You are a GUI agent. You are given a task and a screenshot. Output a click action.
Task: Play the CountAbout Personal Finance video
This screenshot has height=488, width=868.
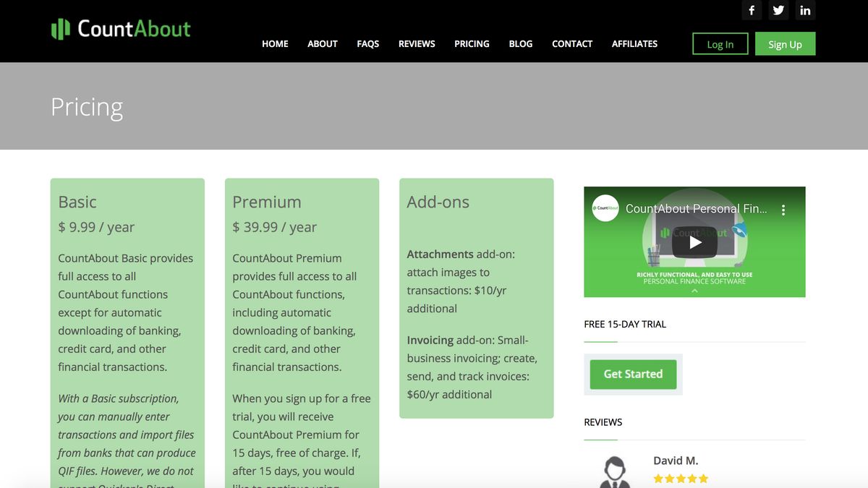coord(694,242)
